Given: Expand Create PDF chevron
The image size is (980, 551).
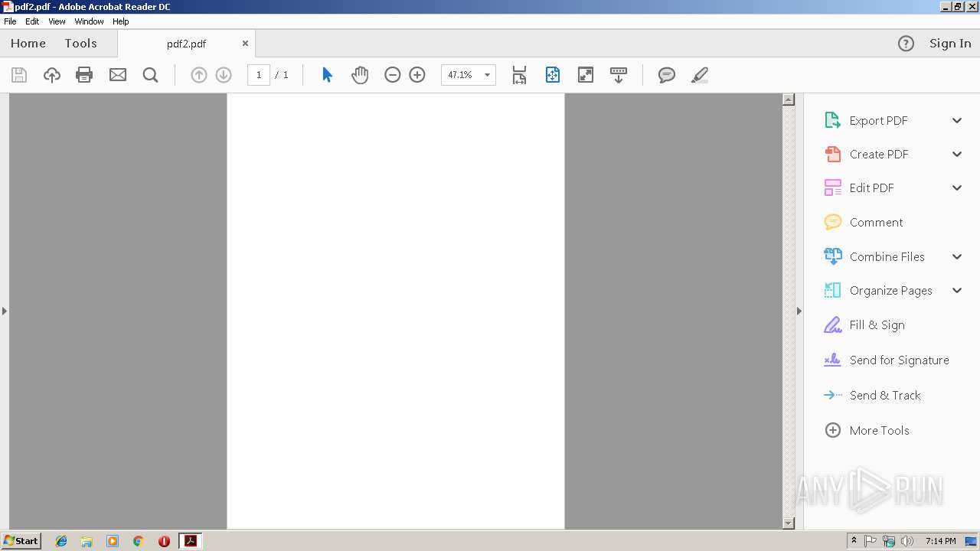Looking at the screenshot, I should click(957, 154).
